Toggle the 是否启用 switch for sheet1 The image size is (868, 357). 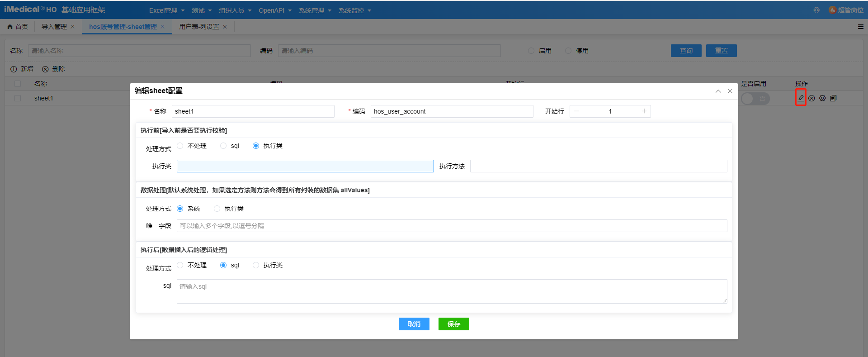click(755, 98)
